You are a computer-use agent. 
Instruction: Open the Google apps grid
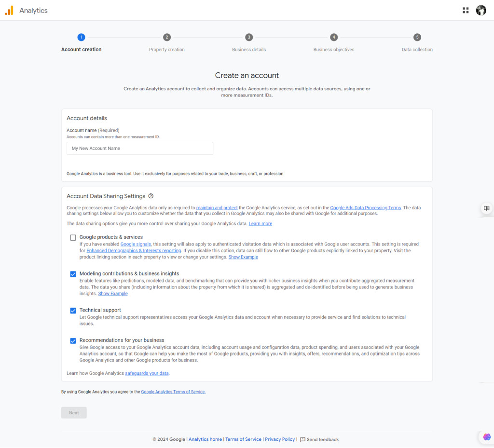click(466, 10)
